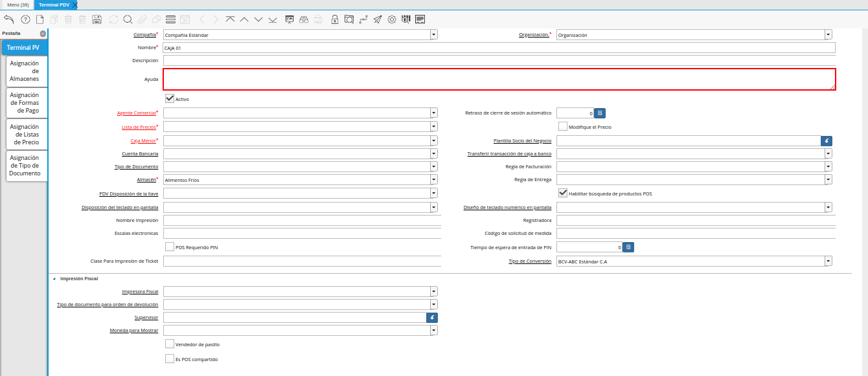868x376 pixels.
Task: Open the Moneda para Mostrar dropdown
Action: [433, 330]
